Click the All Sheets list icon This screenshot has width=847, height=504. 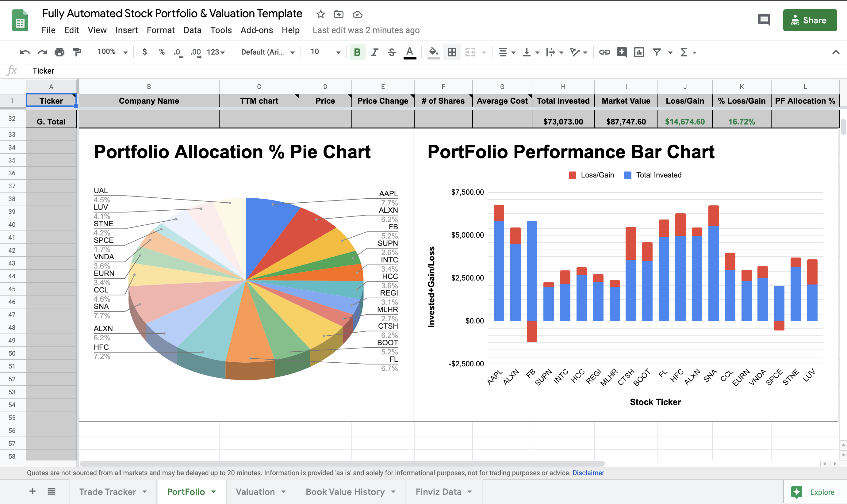(52, 491)
